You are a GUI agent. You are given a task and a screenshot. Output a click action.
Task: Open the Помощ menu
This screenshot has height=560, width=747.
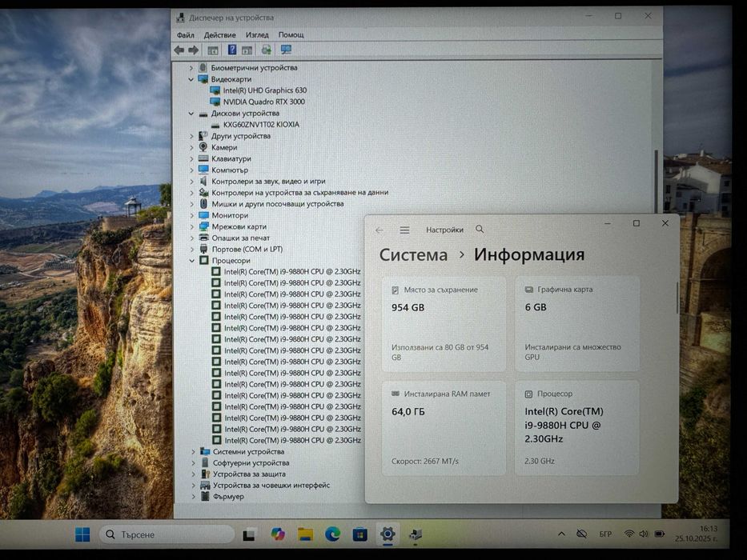pyautogui.click(x=291, y=34)
